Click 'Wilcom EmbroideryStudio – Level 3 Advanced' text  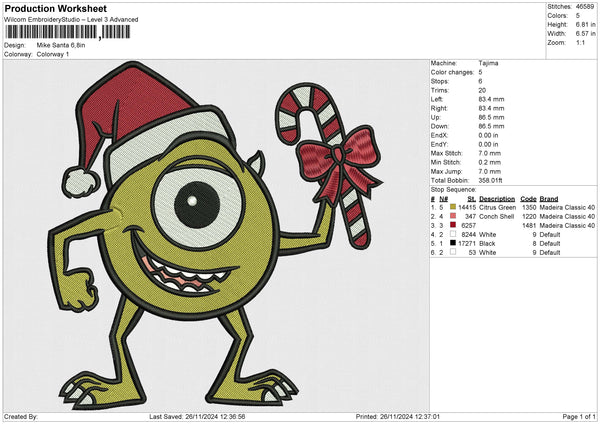pyautogui.click(x=71, y=20)
